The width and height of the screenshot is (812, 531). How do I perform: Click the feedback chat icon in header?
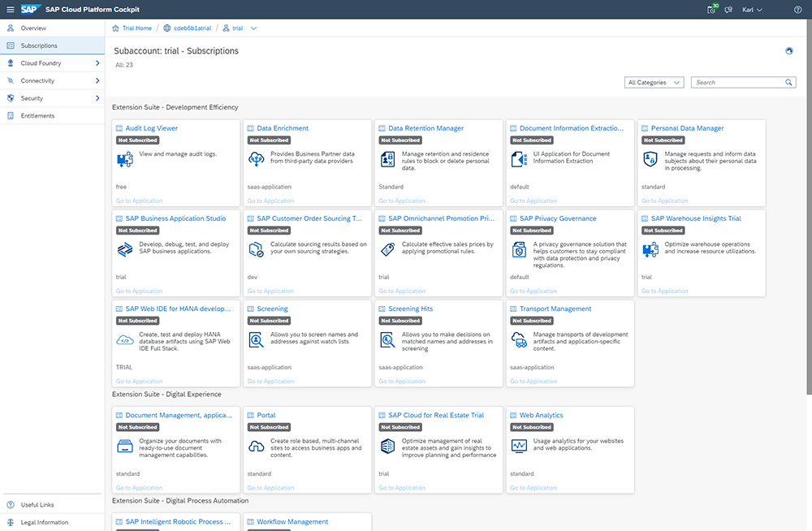tap(729, 9)
